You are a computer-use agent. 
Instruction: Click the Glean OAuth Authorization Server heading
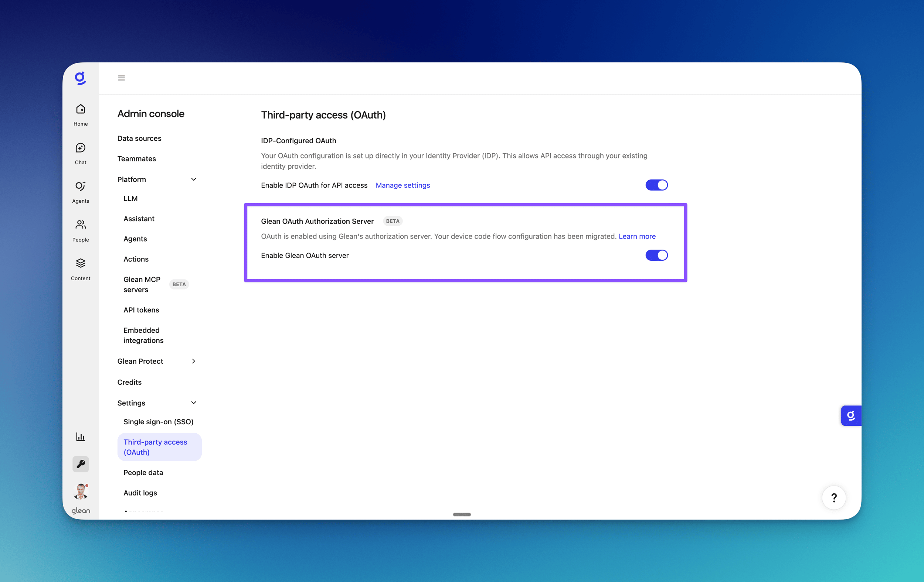[317, 221]
